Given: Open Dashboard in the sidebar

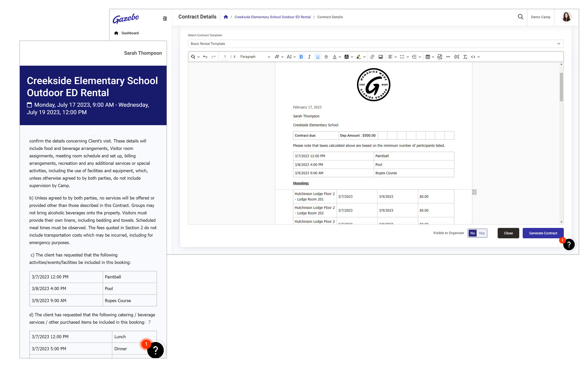Looking at the screenshot, I should (130, 33).
